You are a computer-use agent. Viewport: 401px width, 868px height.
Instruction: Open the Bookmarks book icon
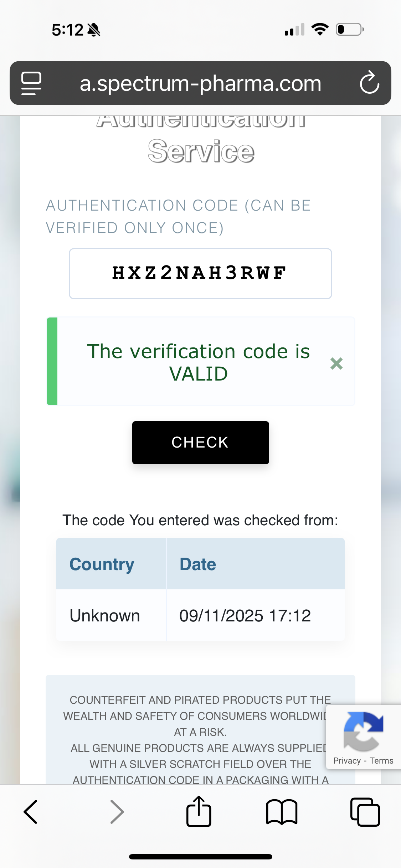[282, 812]
